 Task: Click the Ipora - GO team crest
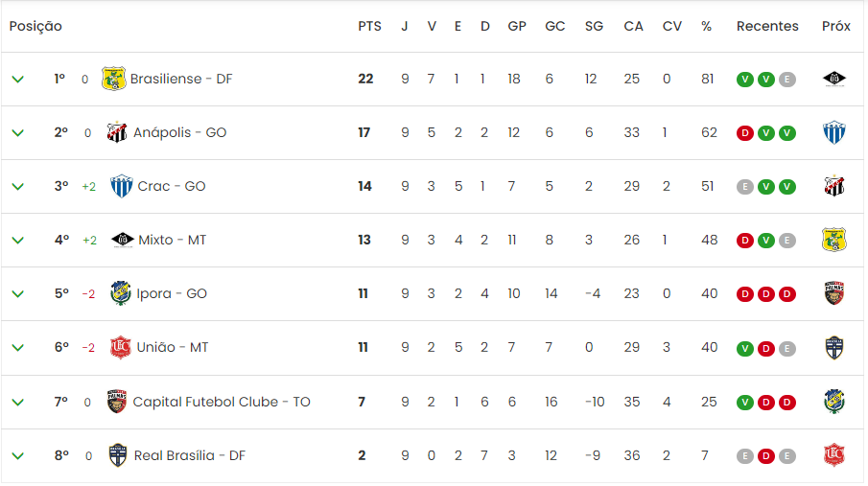tap(120, 293)
